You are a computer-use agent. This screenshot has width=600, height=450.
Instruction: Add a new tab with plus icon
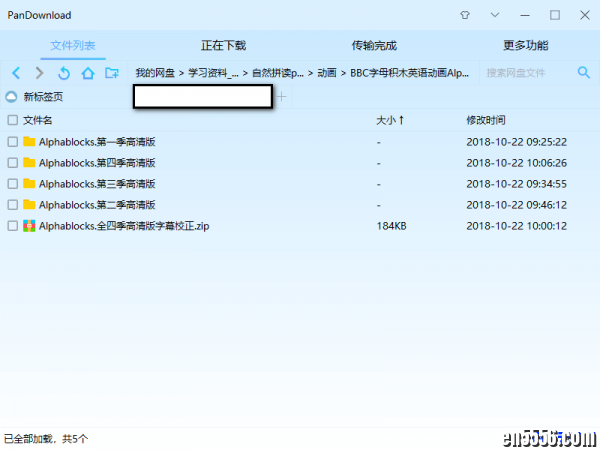click(282, 97)
